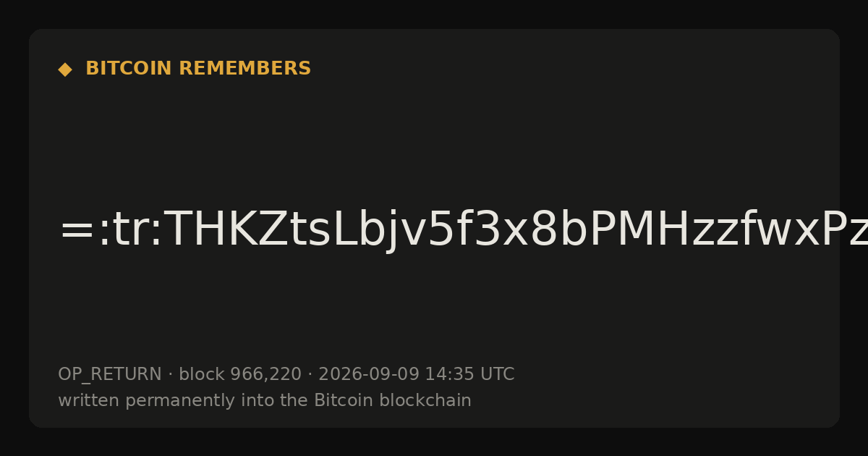
Task: Click the OP_RETURN label
Action: click(109, 375)
